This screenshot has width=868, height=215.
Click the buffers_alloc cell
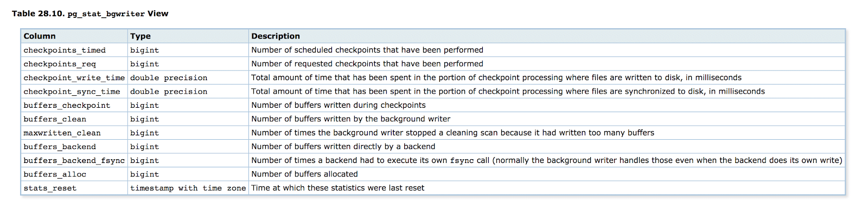click(74, 174)
